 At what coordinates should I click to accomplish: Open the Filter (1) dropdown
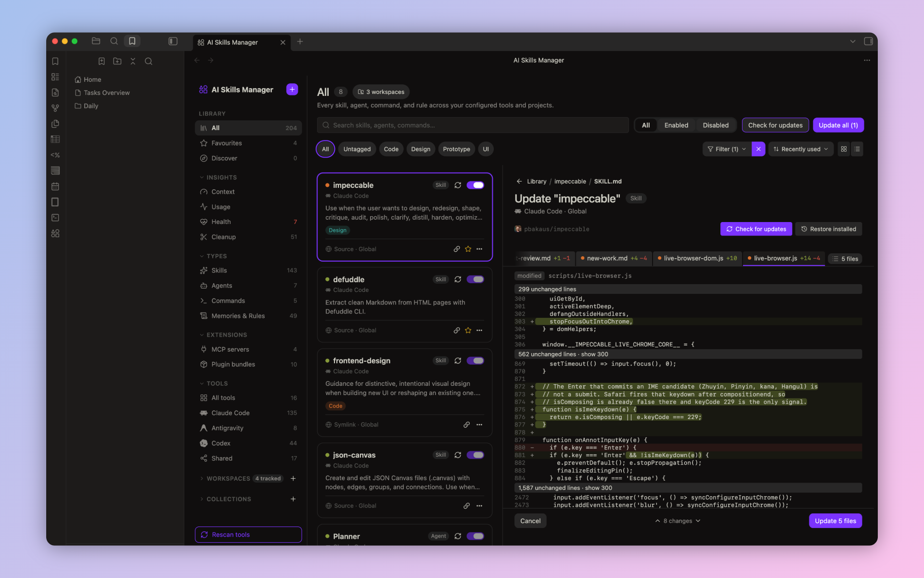(727, 149)
